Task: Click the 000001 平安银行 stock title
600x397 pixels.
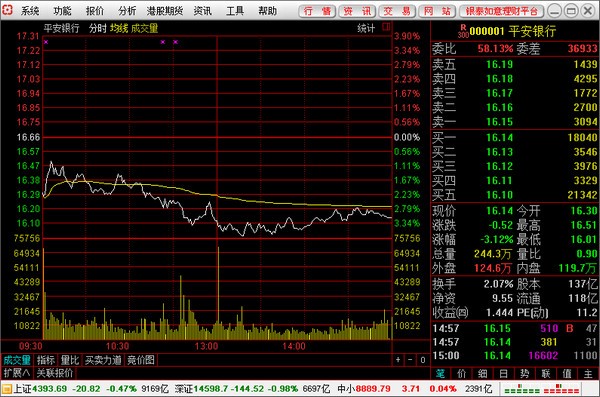Action: click(x=512, y=31)
